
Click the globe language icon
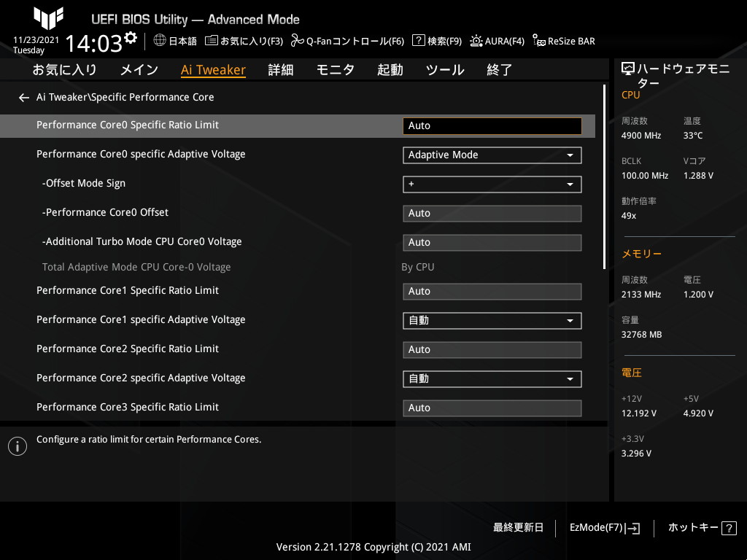(x=160, y=41)
